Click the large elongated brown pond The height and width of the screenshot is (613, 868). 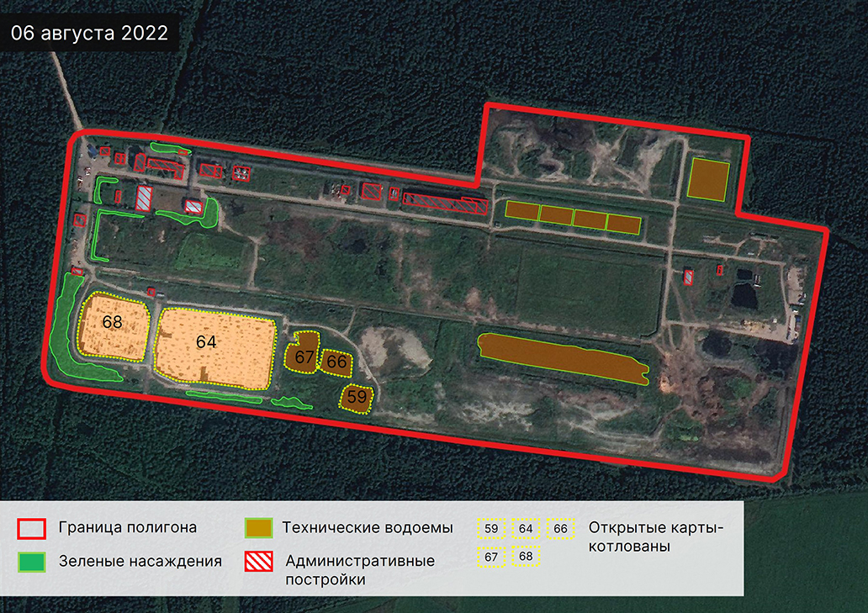click(x=562, y=357)
